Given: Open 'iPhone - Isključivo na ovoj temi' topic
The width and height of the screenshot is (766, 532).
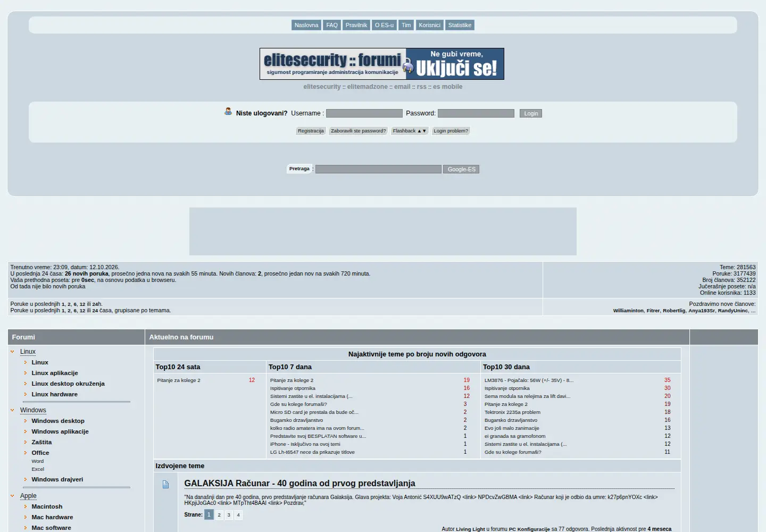Looking at the screenshot, I should point(305,444).
